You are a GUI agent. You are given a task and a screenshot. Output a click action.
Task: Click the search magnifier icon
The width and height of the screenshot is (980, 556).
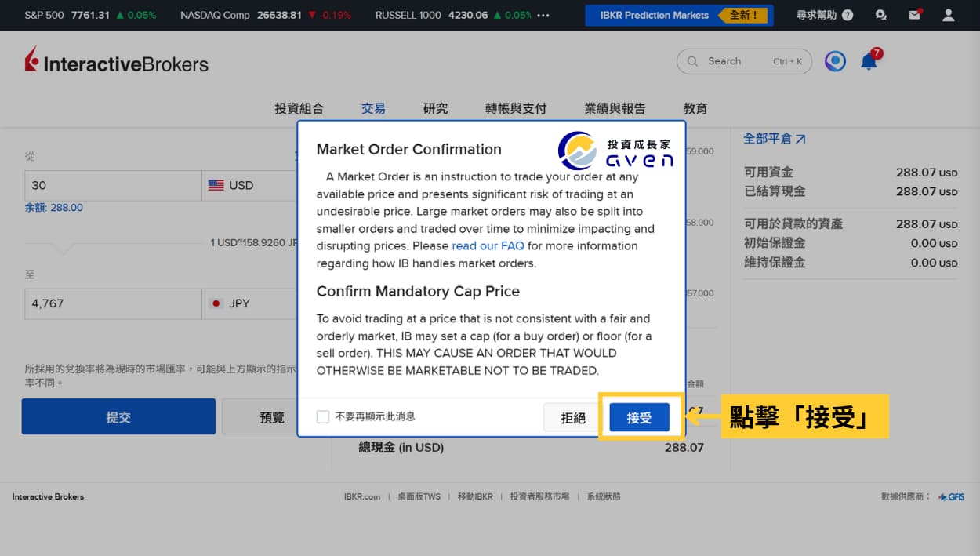[x=692, y=61]
